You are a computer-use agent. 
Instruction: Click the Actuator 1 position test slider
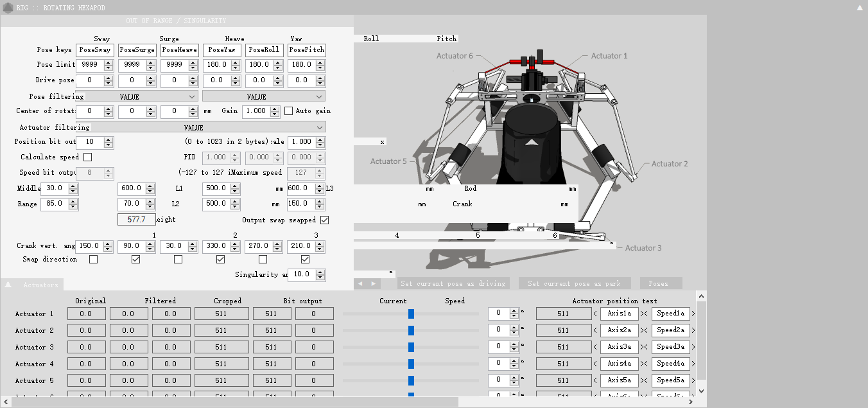(x=411, y=314)
